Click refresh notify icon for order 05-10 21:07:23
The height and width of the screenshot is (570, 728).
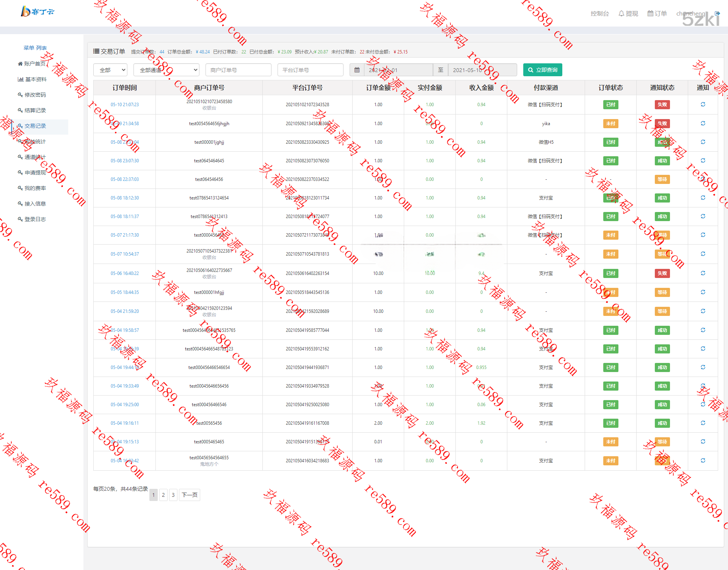click(x=703, y=104)
